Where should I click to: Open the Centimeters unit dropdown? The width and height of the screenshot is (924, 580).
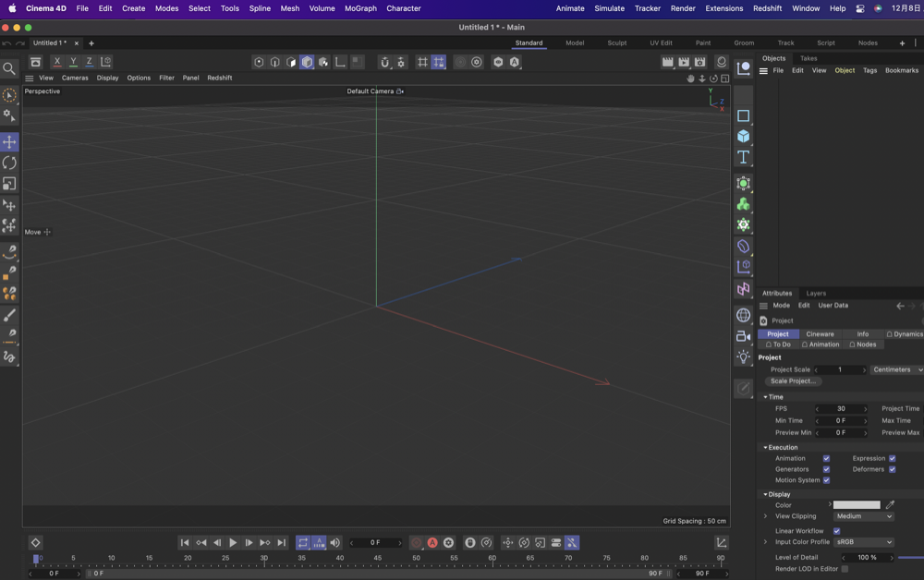896,369
